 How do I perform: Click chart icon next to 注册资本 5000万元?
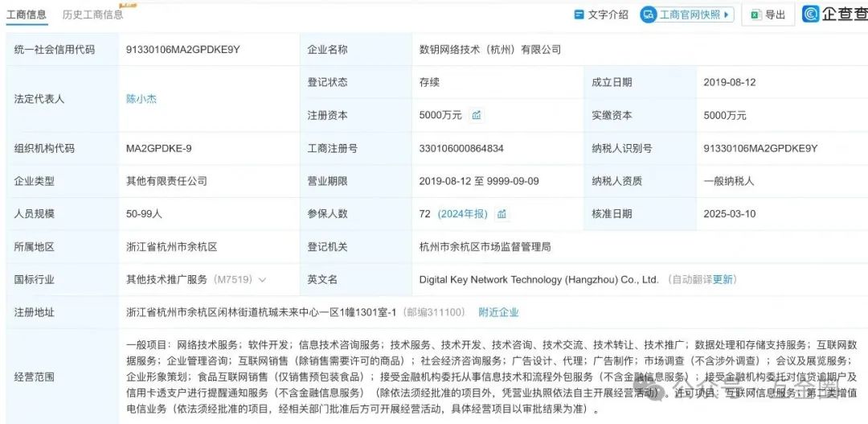[x=476, y=115]
